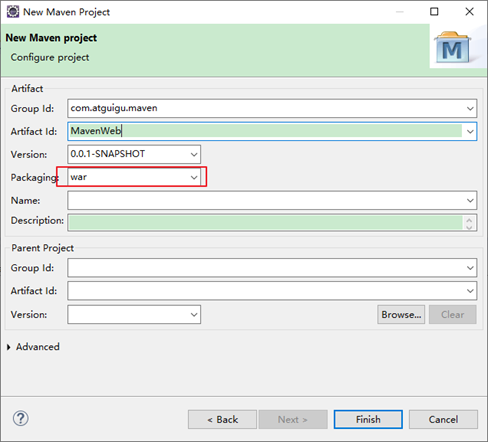This screenshot has height=442, width=488.
Task: Expand the Advanced section
Action: pos(9,347)
